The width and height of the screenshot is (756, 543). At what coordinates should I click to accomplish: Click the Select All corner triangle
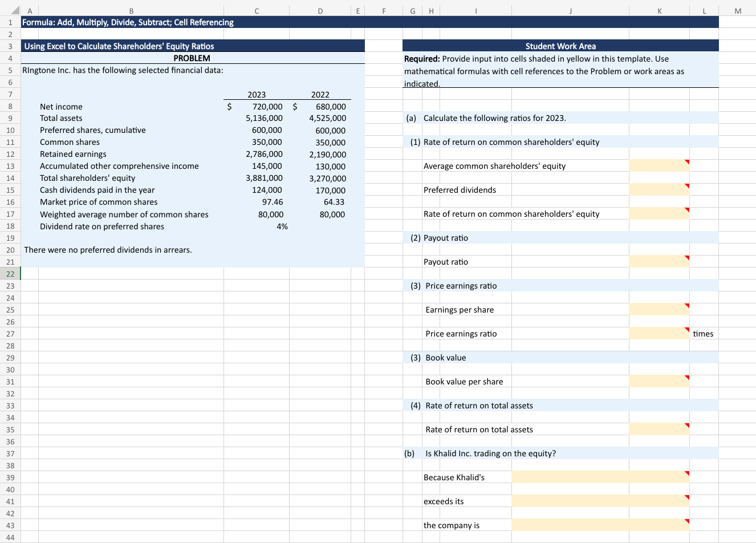[15, 10]
